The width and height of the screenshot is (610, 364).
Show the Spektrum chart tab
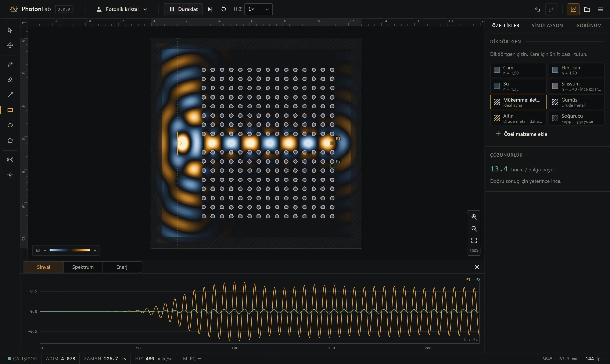point(83,267)
